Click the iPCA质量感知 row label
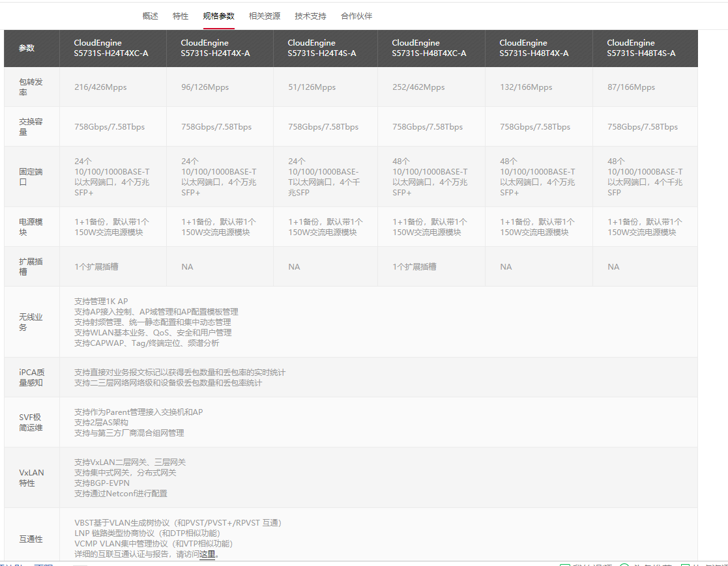 click(x=31, y=378)
